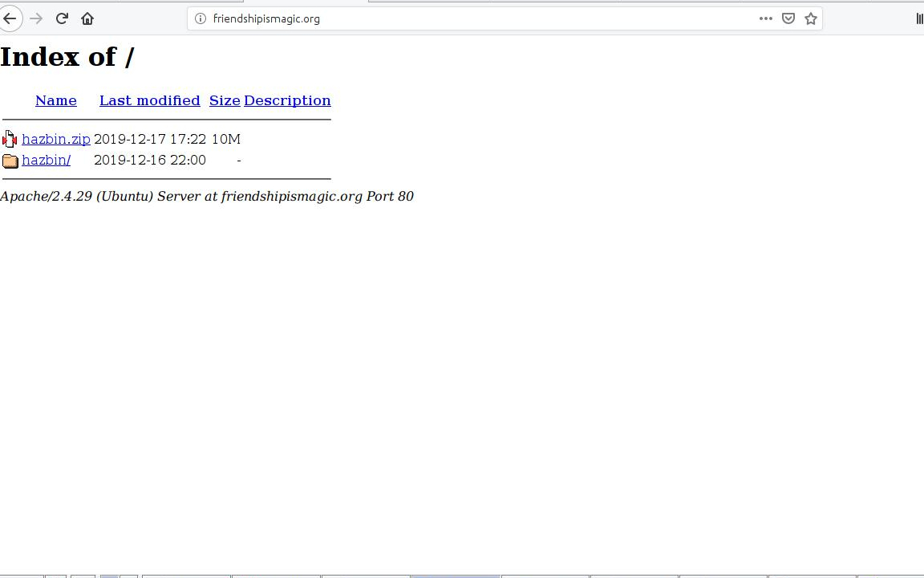The height and width of the screenshot is (578, 924).
Task: Bookmark this page with the star
Action: tap(811, 18)
